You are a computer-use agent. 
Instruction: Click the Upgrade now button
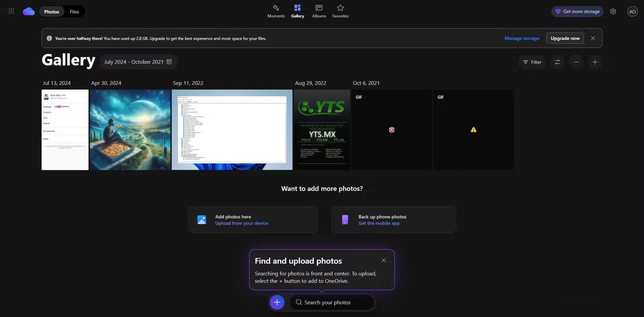[565, 38]
